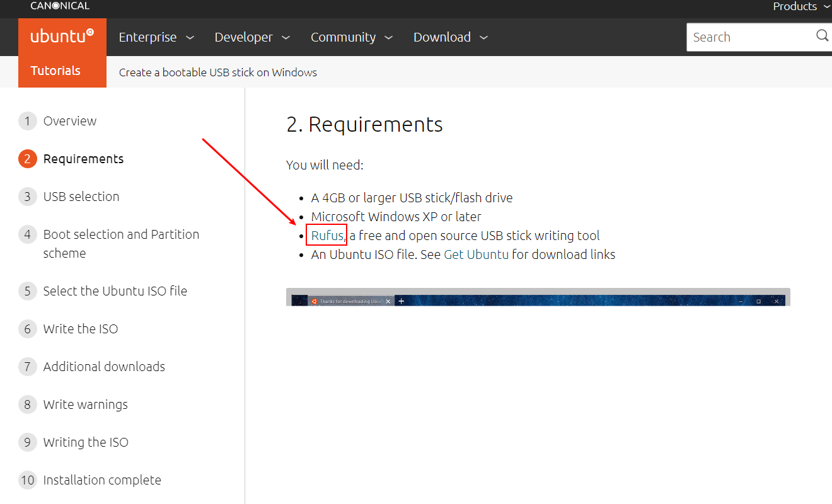This screenshot has width=832, height=504.
Task: Click the embedded browser screenshot thumbnail
Action: [x=538, y=297]
